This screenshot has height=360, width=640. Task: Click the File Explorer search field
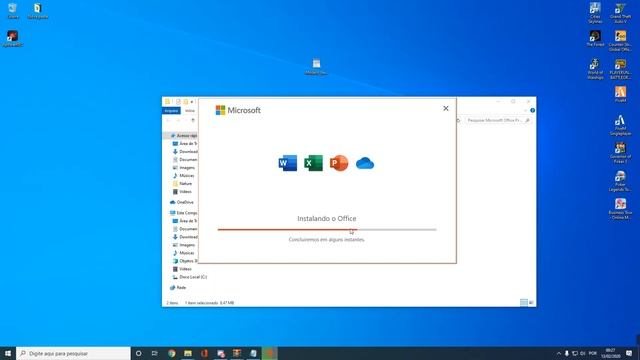click(x=498, y=120)
